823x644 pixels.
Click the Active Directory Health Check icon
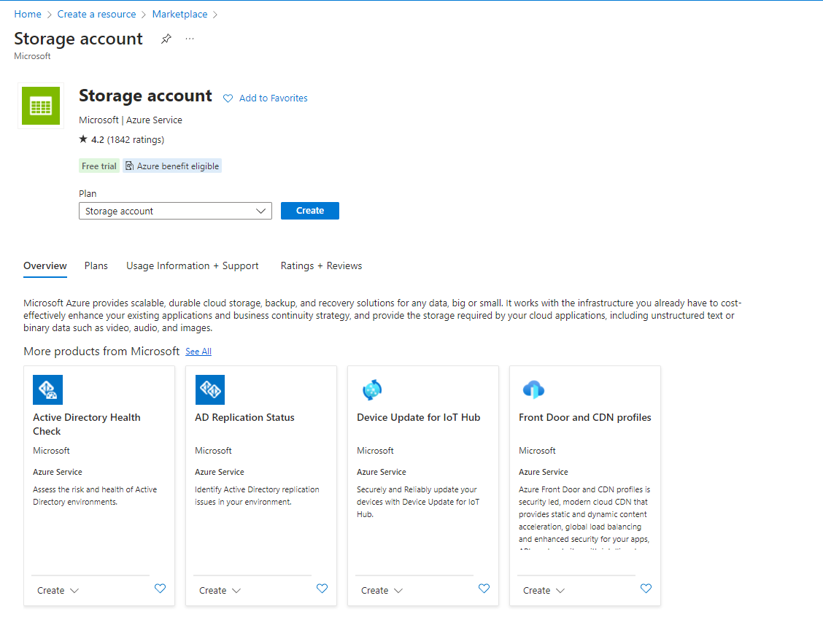click(48, 389)
